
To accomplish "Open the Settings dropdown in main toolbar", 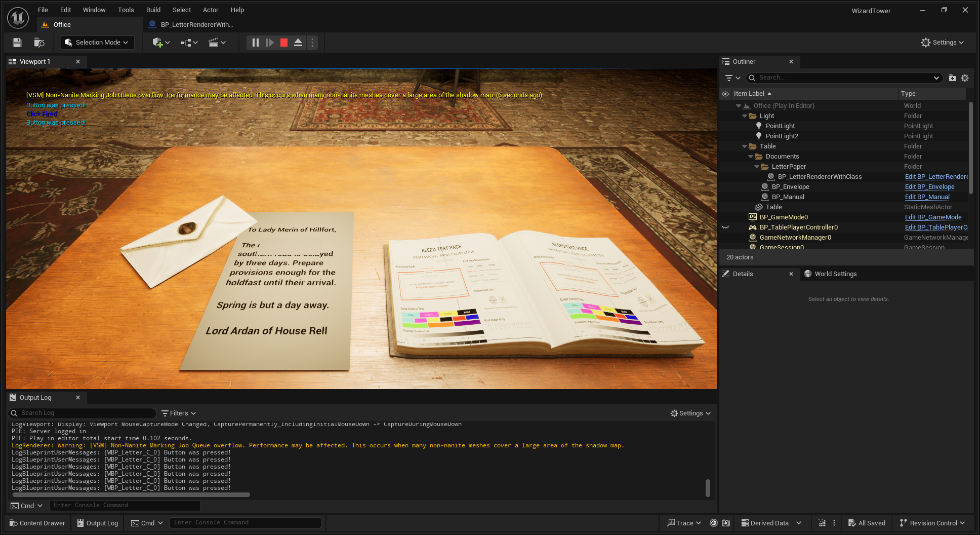I will [942, 43].
